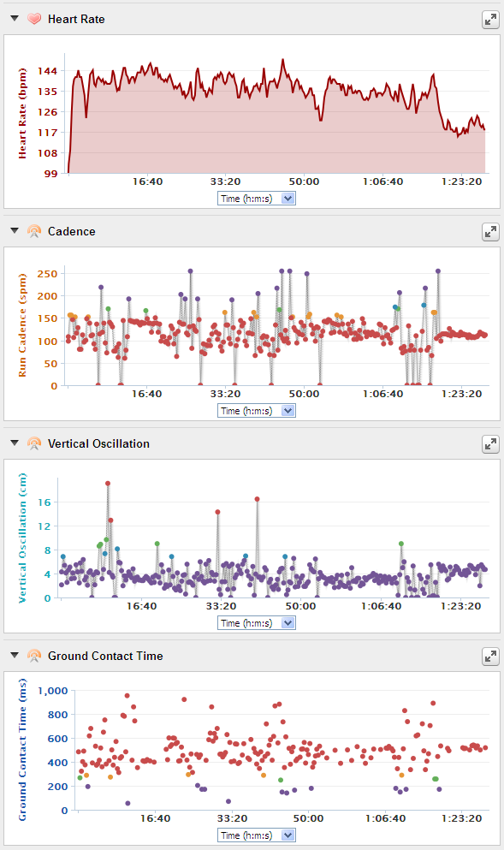Click the Cadence panel title
Screen dimensions: 504x850
tap(72, 231)
